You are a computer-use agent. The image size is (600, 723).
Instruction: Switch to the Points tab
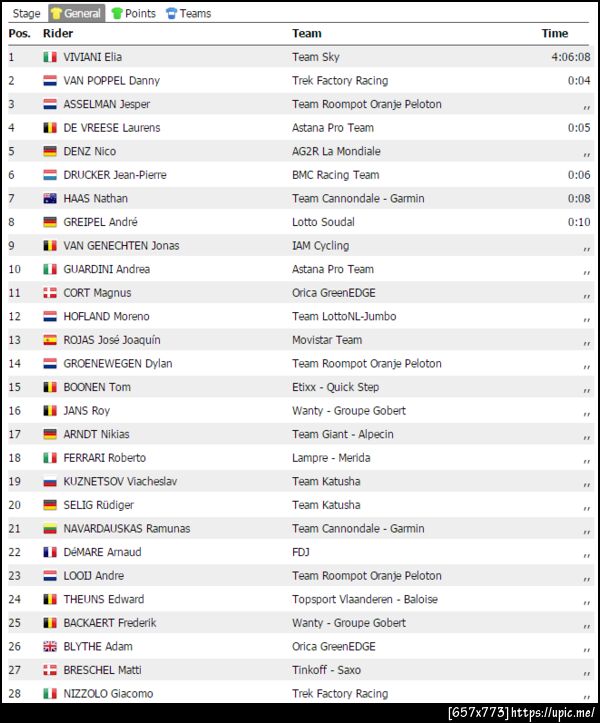click(x=140, y=13)
